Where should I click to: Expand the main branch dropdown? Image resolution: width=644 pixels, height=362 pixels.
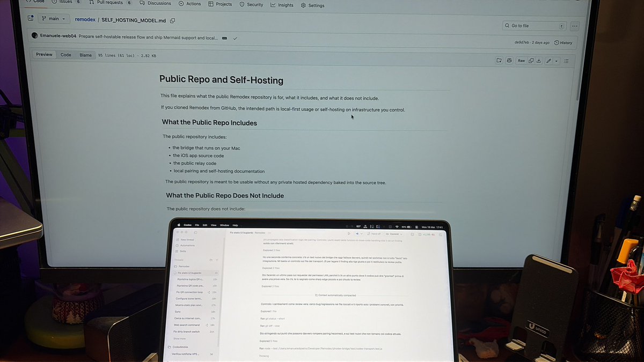[x=55, y=19]
